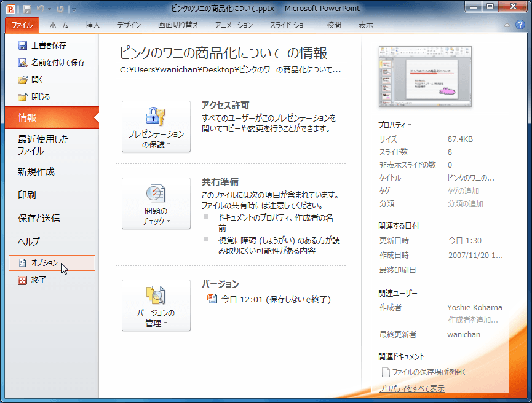Click the presentation preview thumbnail
Screen dimensions: 532x403
(x=425, y=77)
